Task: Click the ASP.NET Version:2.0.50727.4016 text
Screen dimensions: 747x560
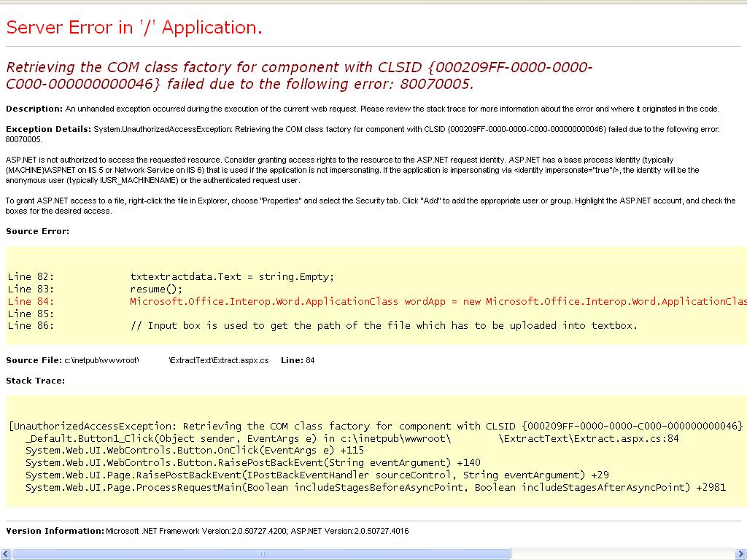Action: click(349, 531)
